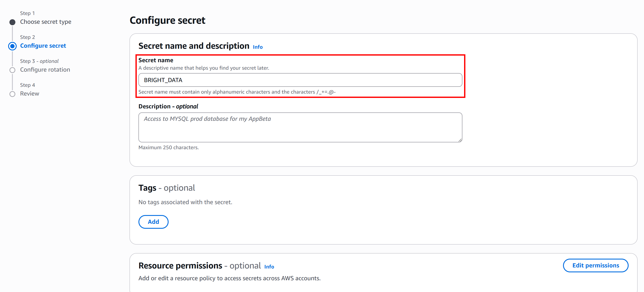Click the Step 2 filled circle indicator
The width and height of the screenshot is (644, 292).
coord(12,46)
